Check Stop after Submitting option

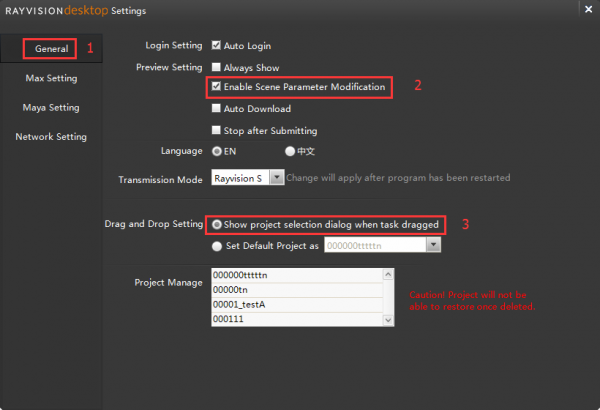tap(216, 130)
